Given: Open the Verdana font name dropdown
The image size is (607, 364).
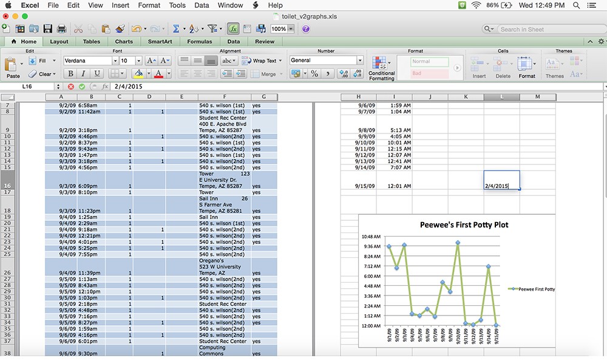Looking at the screenshot, I should tap(115, 61).
